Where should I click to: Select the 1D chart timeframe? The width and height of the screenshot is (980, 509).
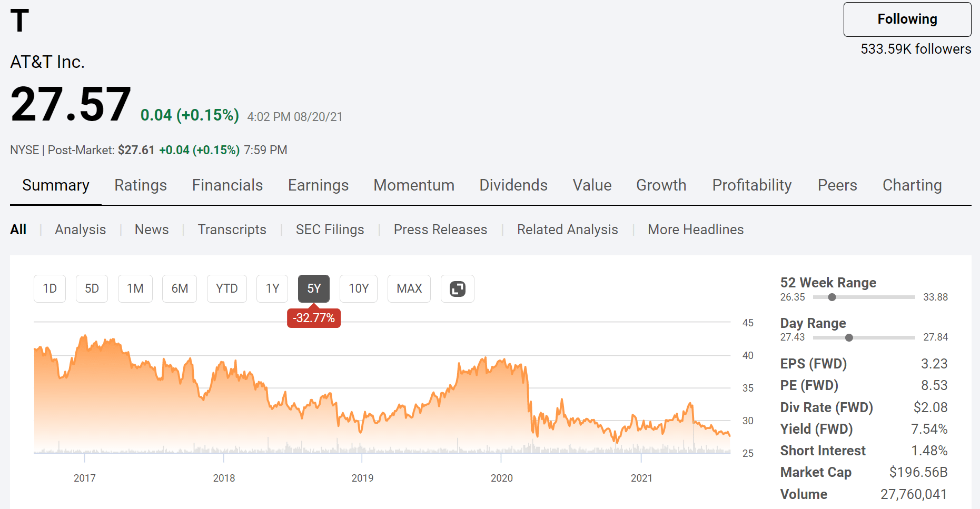tap(50, 288)
